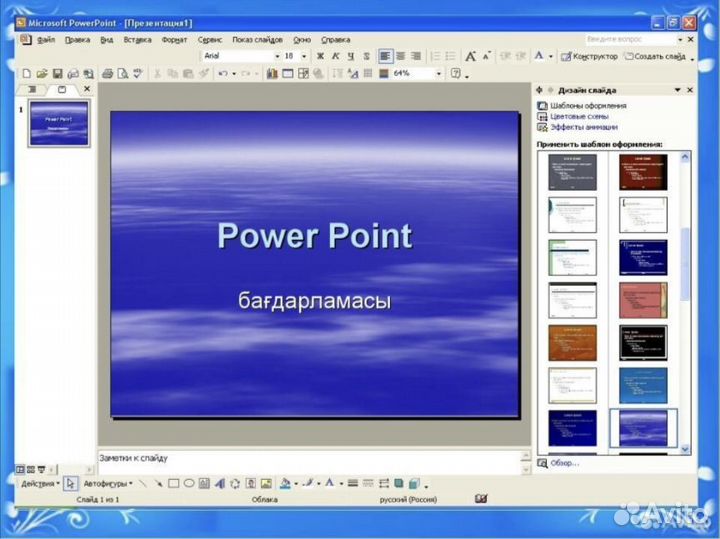
Task: Select the arrow pointer tool in Drawing toolbar
Action: click(70, 483)
